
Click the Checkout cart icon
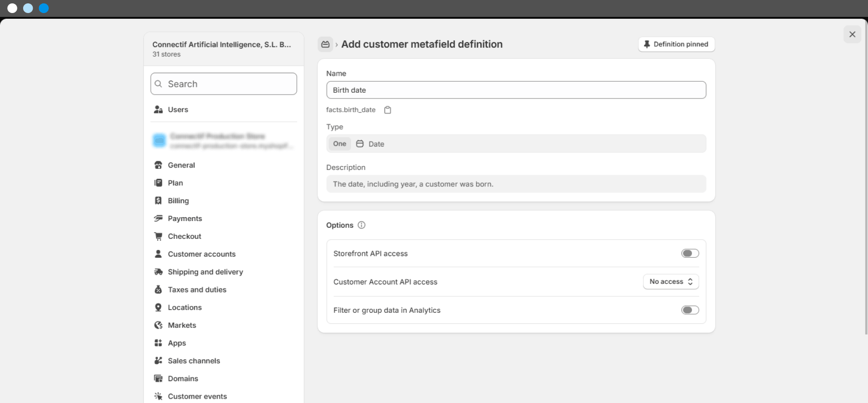tap(158, 236)
